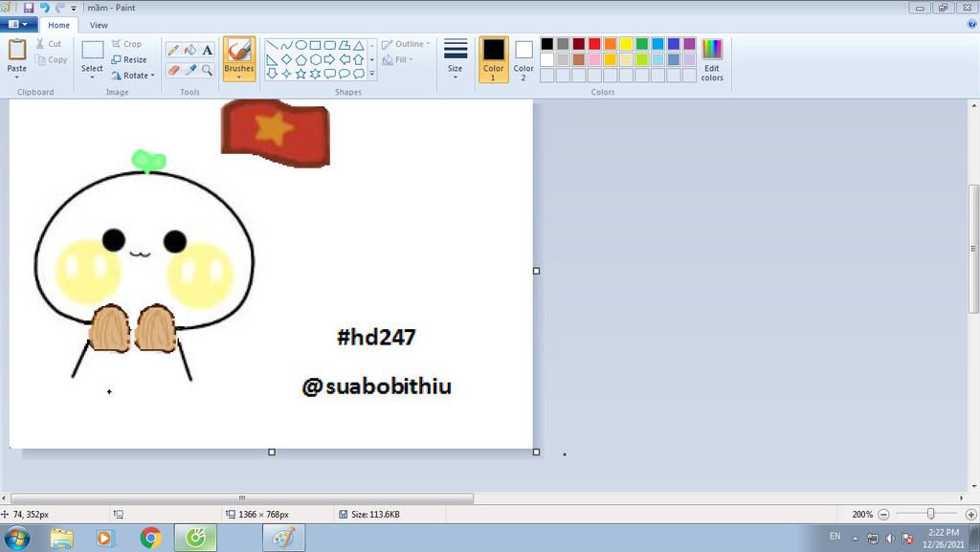This screenshot has width=980, height=552.
Task: Choose the Line shape
Action: [x=272, y=45]
